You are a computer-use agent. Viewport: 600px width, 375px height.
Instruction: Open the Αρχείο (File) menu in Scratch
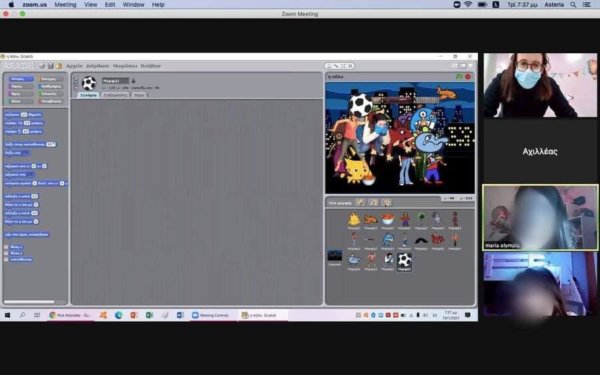[x=74, y=66]
